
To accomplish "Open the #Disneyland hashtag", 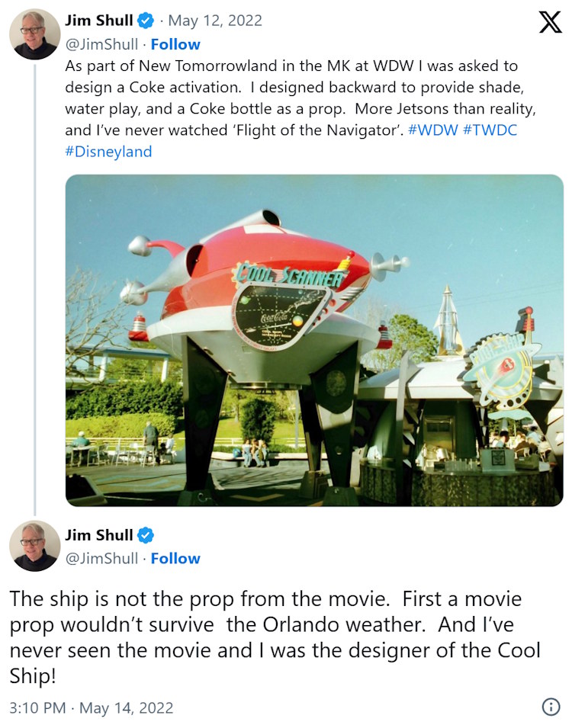I will (108, 151).
